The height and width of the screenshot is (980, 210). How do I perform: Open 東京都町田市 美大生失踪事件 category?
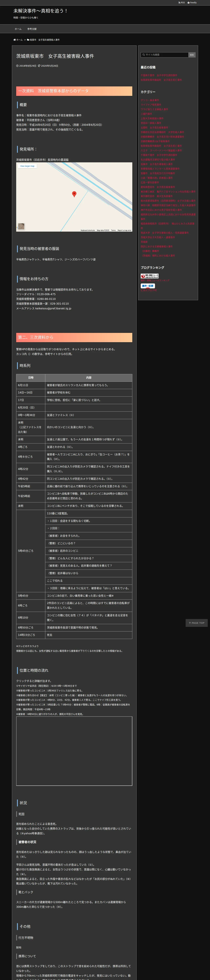click(x=157, y=196)
